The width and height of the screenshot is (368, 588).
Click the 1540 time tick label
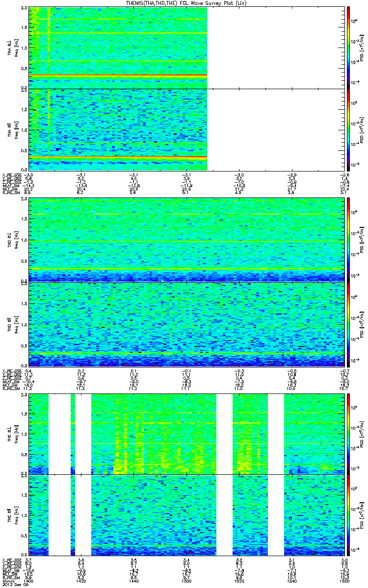tap(291, 581)
